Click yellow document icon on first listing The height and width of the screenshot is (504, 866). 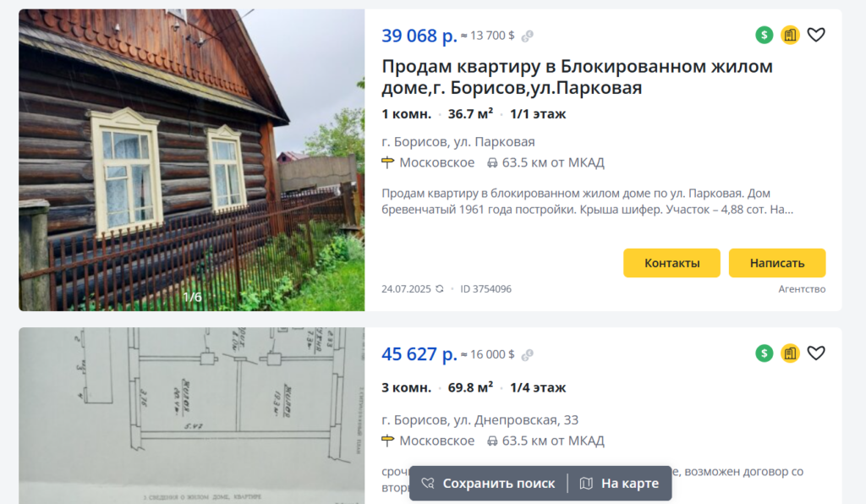[791, 36]
